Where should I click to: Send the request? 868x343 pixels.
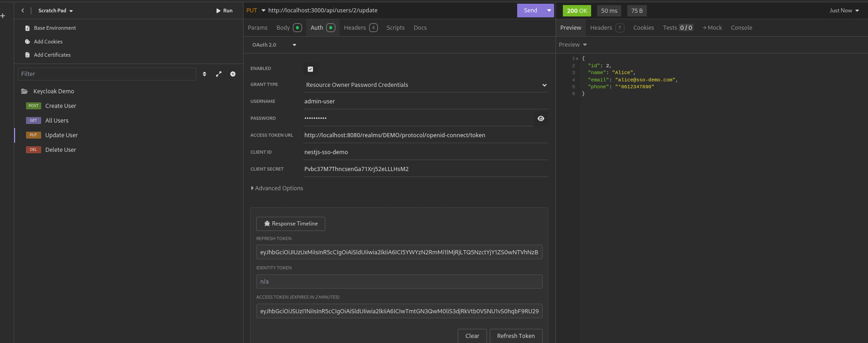click(530, 11)
